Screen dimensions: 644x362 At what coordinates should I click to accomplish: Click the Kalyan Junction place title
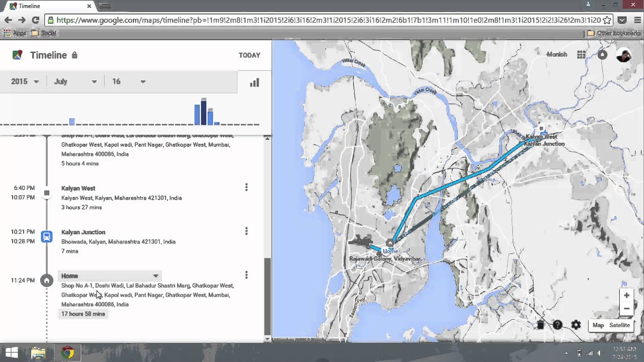[x=83, y=232]
